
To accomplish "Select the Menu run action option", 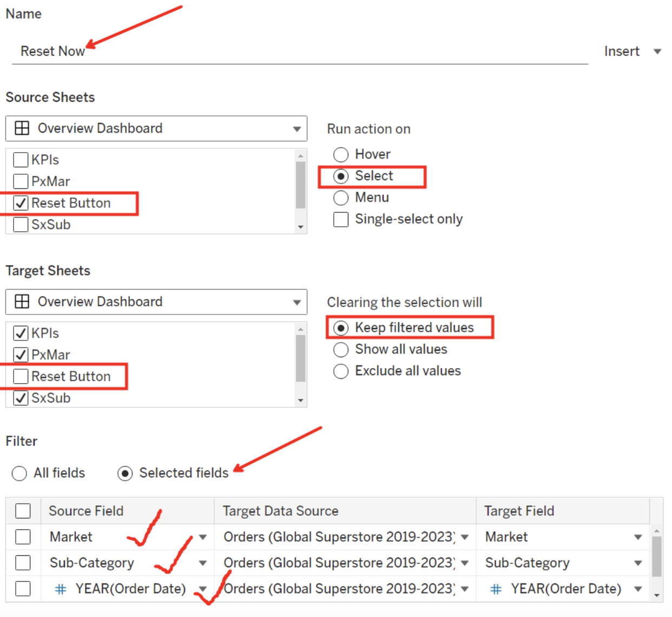I will pyautogui.click(x=341, y=198).
